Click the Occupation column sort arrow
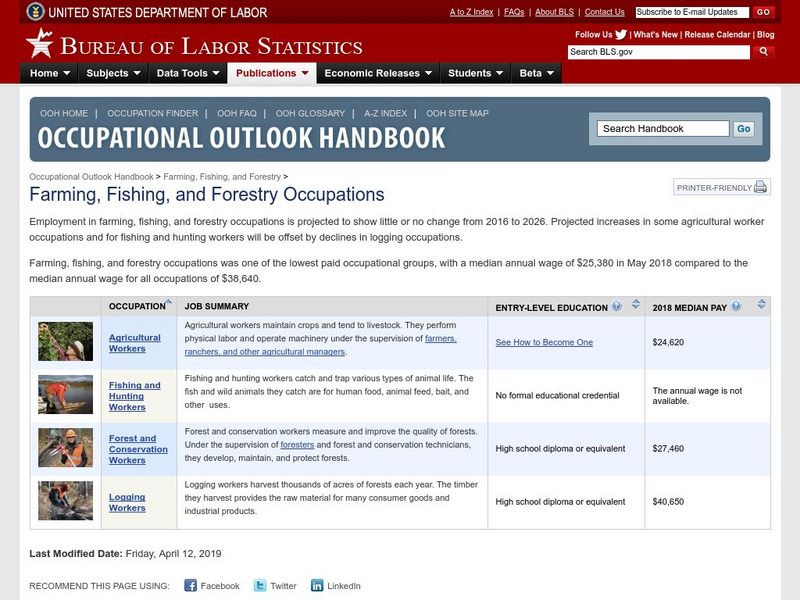Image resolution: width=800 pixels, height=600 pixels. click(x=169, y=302)
